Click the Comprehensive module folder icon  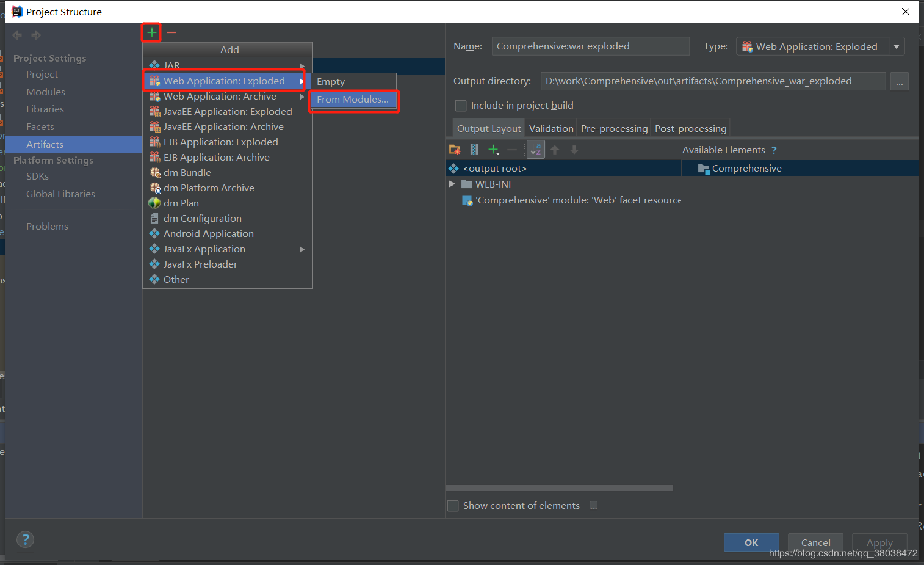coord(704,169)
